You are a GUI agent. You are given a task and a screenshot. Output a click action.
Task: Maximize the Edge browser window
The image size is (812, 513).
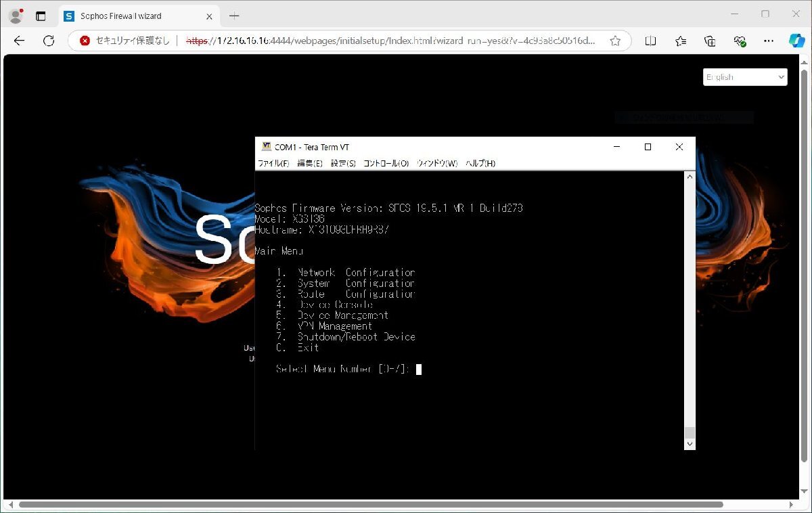(x=765, y=14)
